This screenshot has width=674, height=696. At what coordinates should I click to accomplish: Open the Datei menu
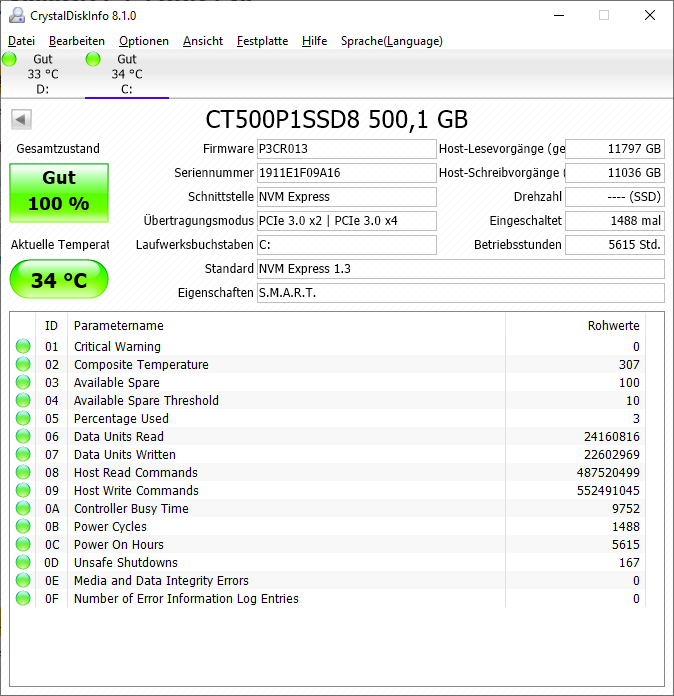pyautogui.click(x=21, y=41)
